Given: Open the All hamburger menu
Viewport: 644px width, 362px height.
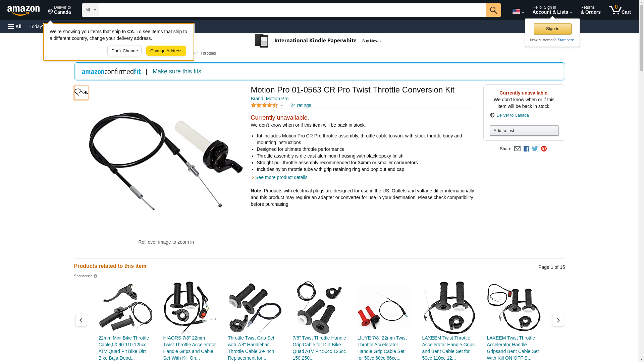Looking at the screenshot, I should 15,26.
